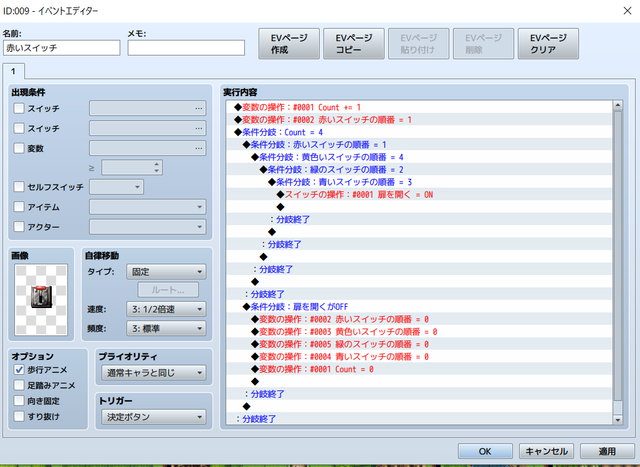Click the variable value stepper arrows

[157, 167]
